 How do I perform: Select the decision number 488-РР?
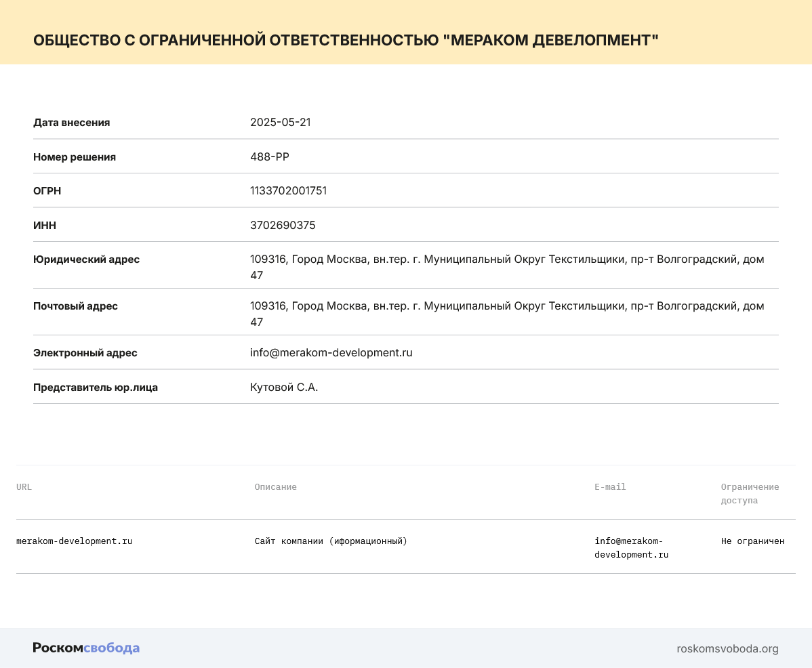tap(269, 156)
